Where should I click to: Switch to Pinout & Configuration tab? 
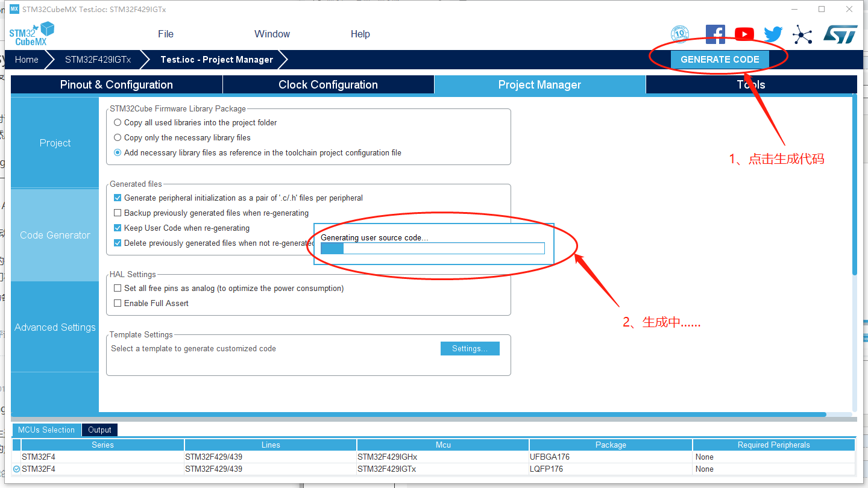[x=116, y=85]
